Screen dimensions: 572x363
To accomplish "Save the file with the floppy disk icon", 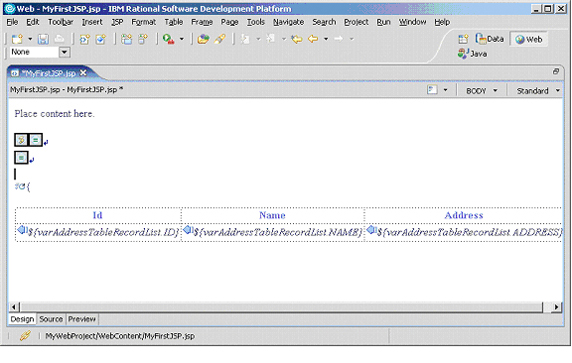I will click(x=43, y=39).
